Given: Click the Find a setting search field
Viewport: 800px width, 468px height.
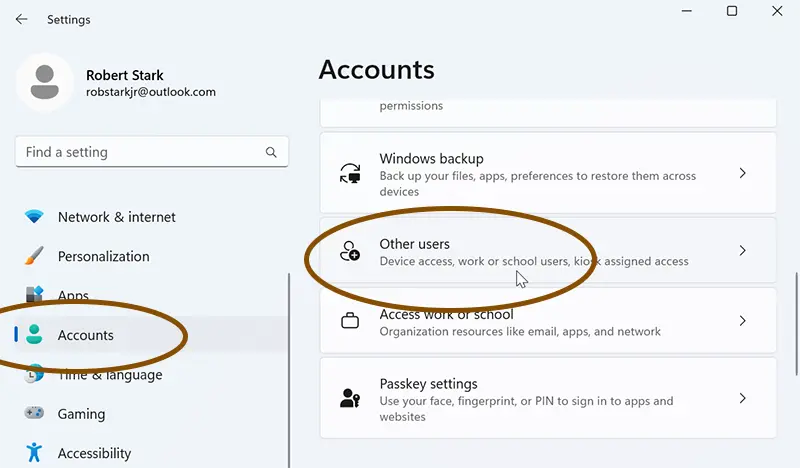Looking at the screenshot, I should [x=152, y=152].
